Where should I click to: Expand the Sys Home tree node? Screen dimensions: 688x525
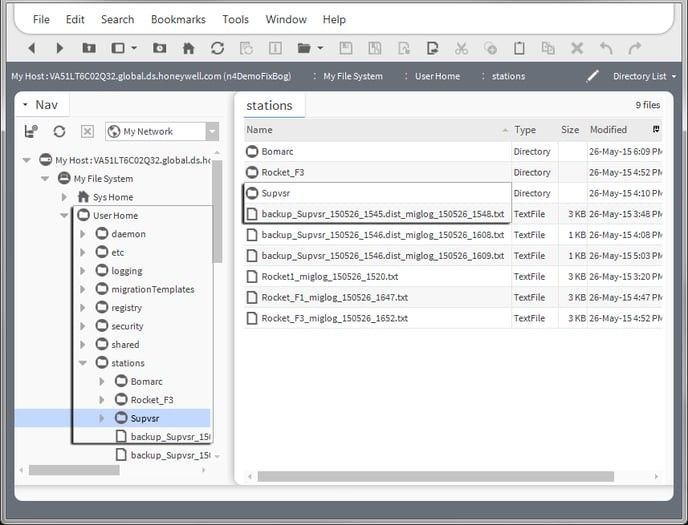click(x=65, y=197)
